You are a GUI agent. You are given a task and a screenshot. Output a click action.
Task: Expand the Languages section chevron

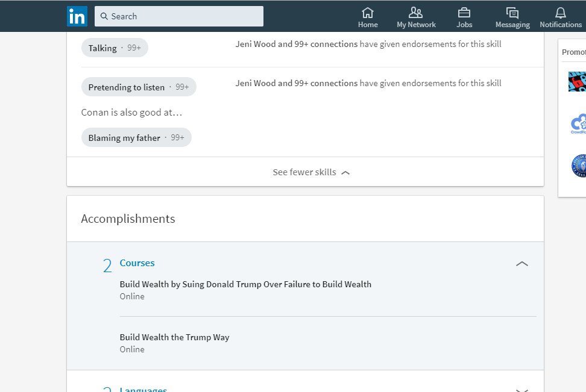[521, 390]
